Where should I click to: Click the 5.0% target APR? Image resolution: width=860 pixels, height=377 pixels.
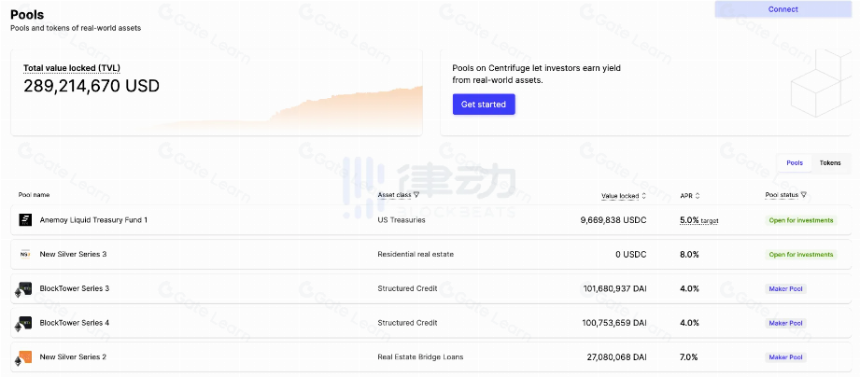tap(699, 220)
